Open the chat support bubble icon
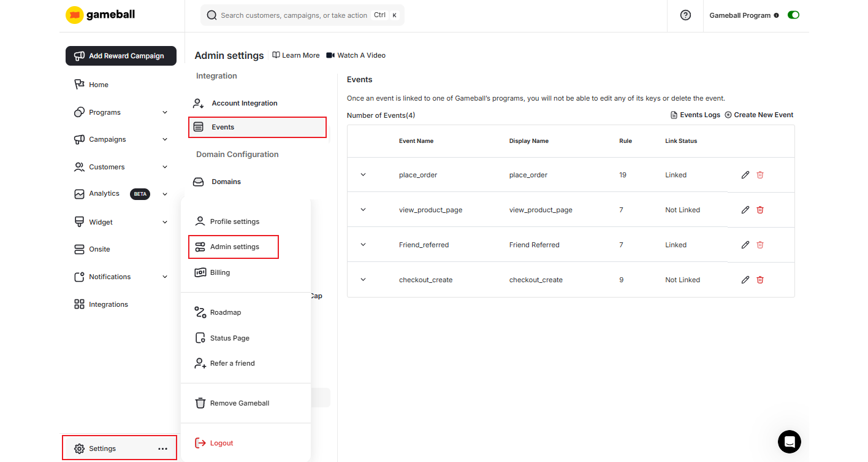The width and height of the screenshot is (868, 462). (789, 442)
